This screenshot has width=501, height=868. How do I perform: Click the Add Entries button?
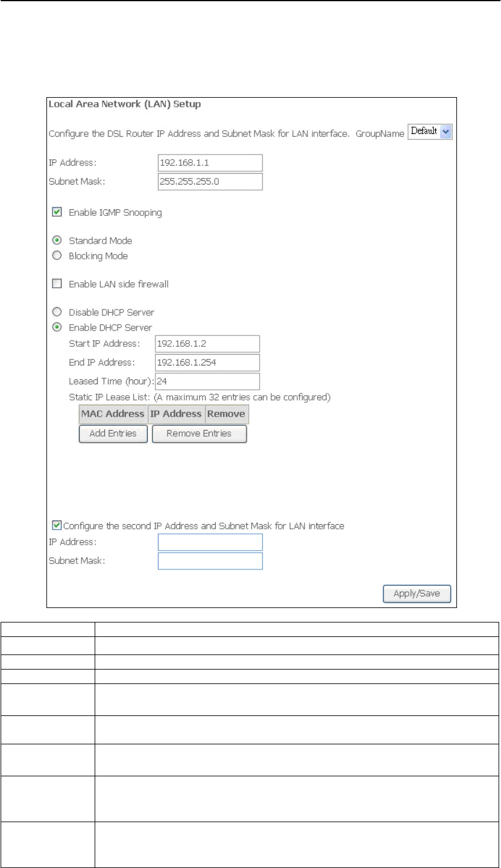pos(113,434)
